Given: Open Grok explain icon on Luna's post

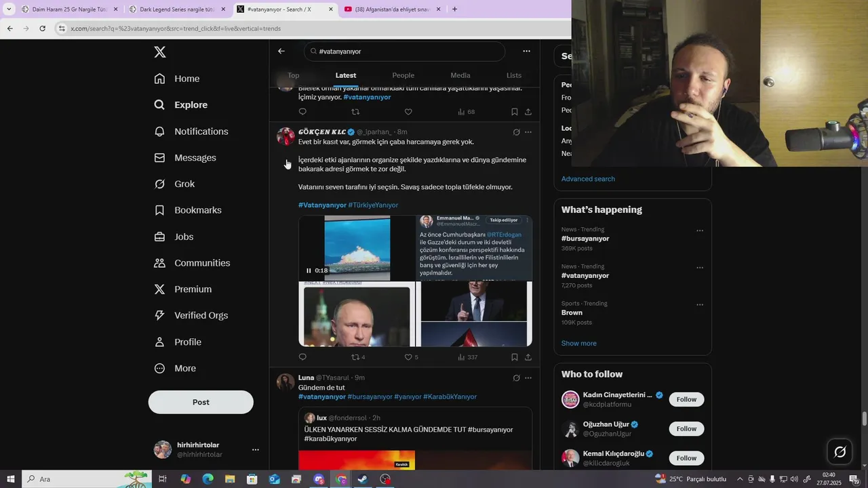Looking at the screenshot, I should click(x=516, y=378).
